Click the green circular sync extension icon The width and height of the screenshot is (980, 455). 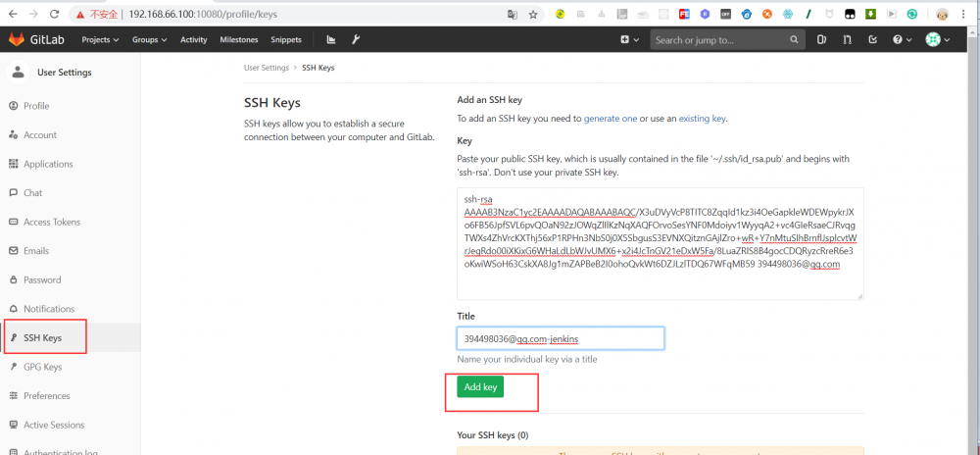(912, 14)
